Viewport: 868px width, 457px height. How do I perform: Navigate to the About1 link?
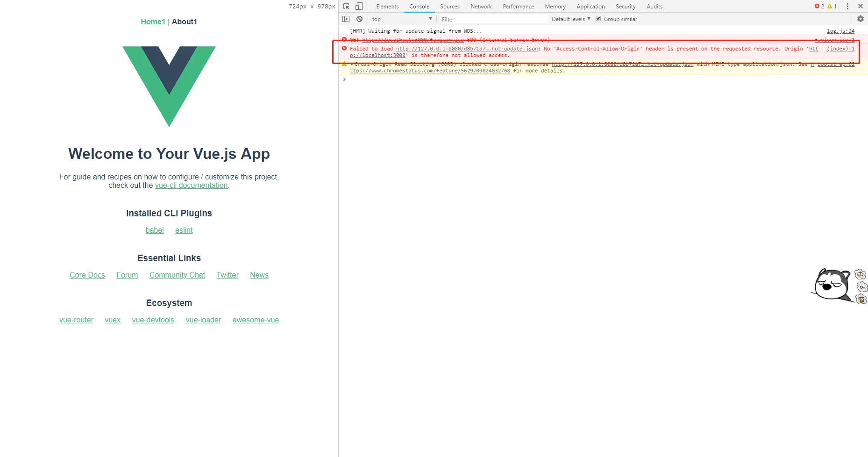[185, 21]
